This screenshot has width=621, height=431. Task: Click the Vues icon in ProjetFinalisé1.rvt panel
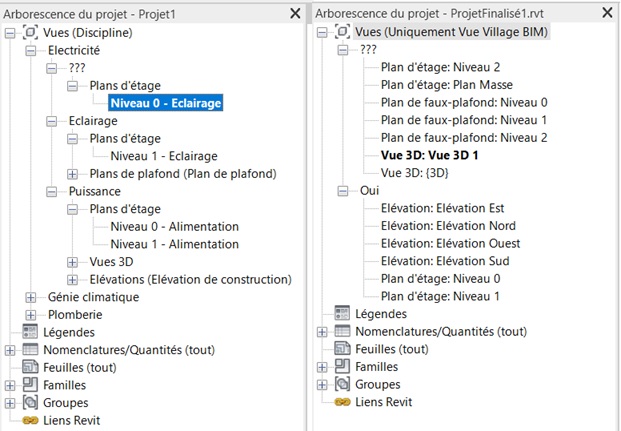click(343, 32)
